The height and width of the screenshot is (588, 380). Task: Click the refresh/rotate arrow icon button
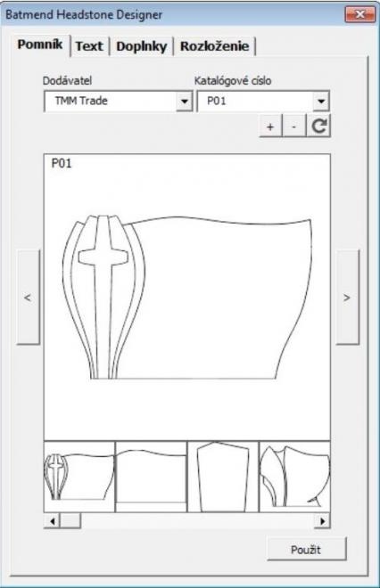(318, 126)
